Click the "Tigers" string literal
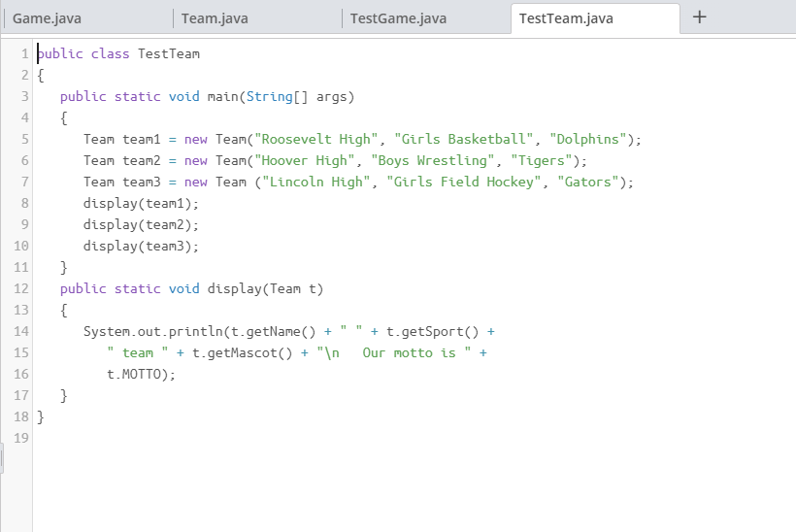The image size is (796, 532). click(x=541, y=160)
